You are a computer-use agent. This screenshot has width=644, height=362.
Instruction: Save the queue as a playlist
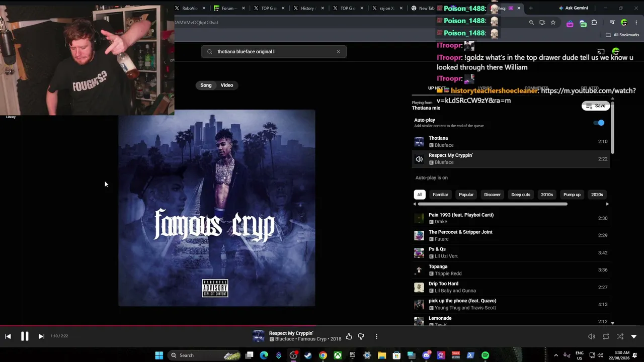[596, 106]
